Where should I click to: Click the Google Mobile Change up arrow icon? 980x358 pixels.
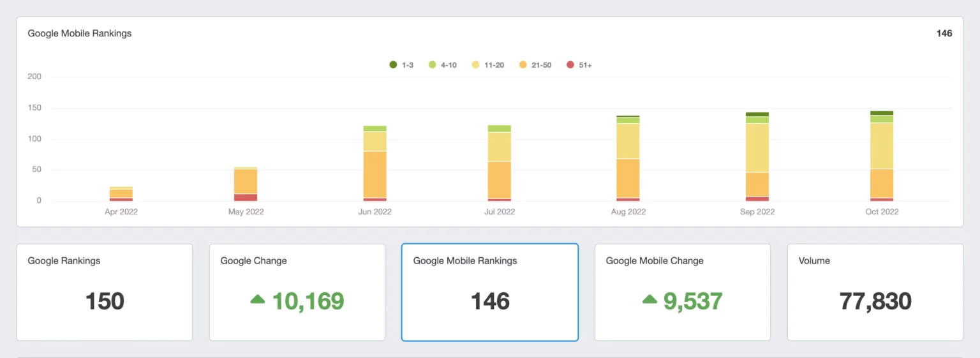point(650,299)
